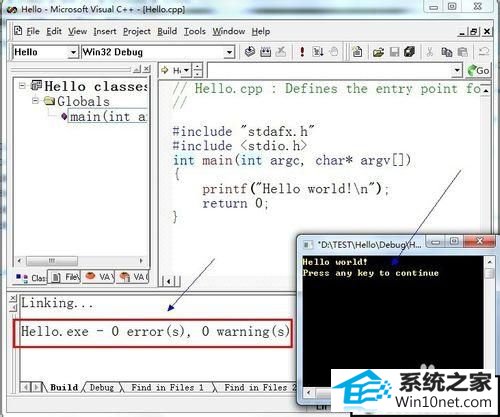The width and height of the screenshot is (500, 417).
Task: Click the hand breakpoint icon in toolbar
Action: (x=333, y=52)
